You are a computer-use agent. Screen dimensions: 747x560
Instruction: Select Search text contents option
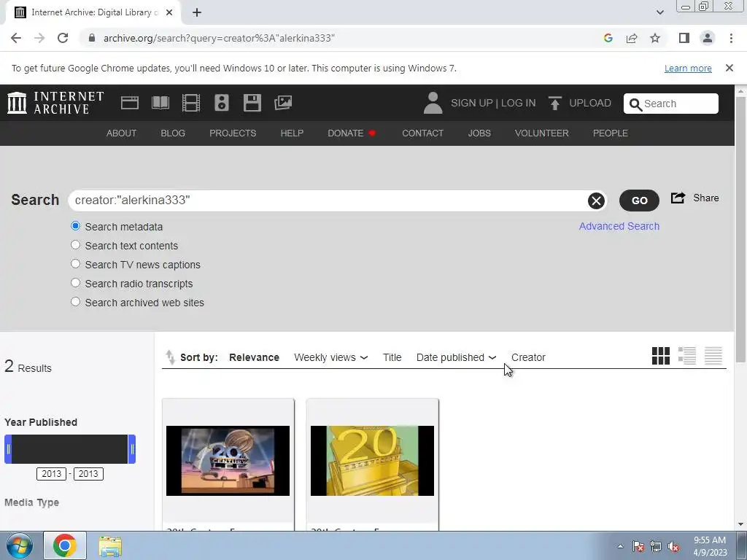click(75, 245)
